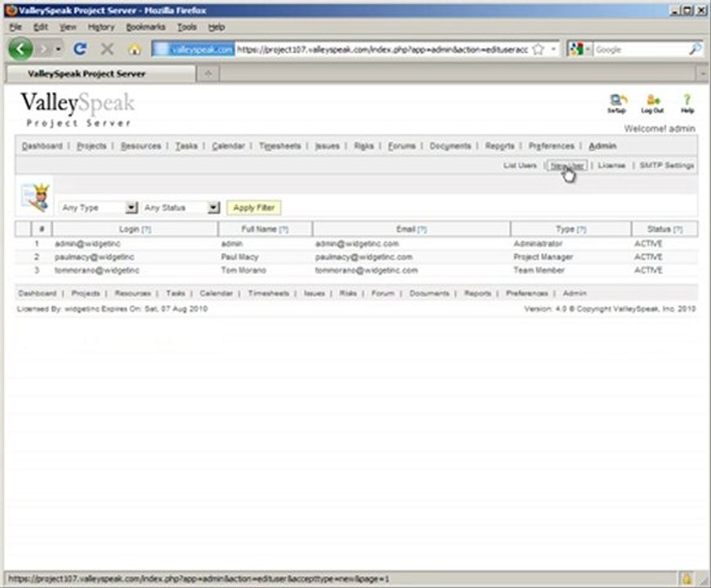Click the Email column help [?] link

pos(422,229)
